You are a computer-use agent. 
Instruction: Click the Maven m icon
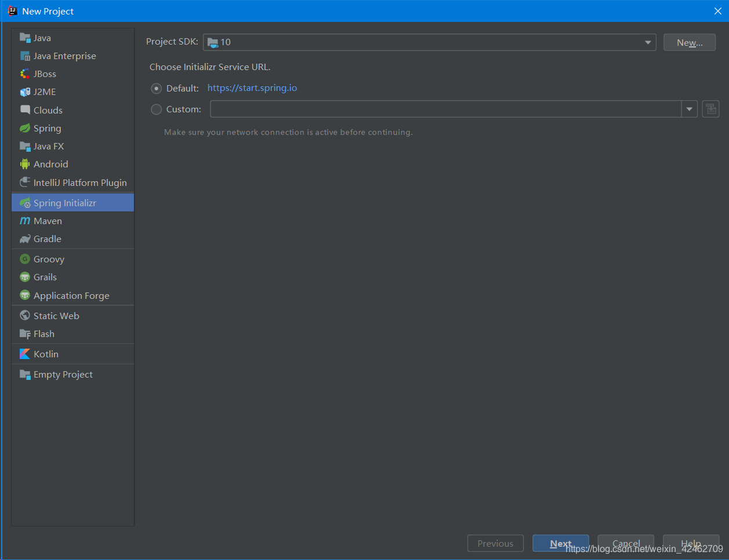(25, 221)
